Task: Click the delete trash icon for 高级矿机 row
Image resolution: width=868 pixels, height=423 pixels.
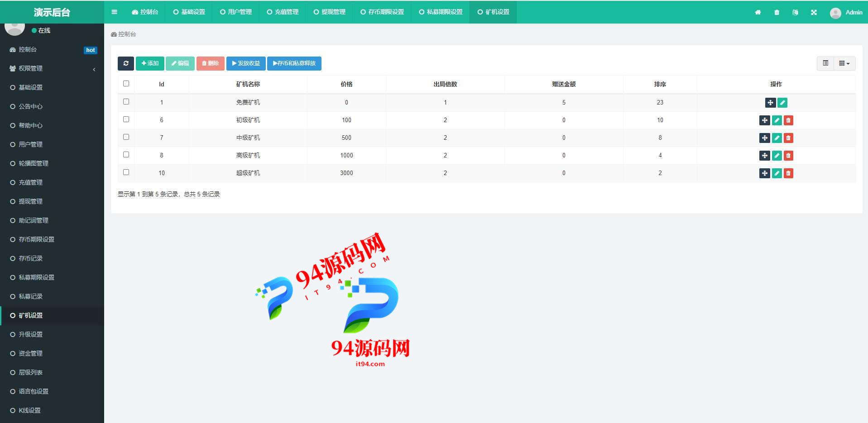Action: click(x=788, y=156)
